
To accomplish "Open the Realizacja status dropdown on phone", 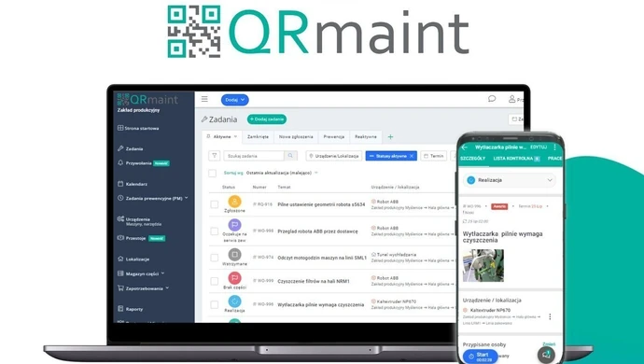I will pyautogui.click(x=510, y=180).
